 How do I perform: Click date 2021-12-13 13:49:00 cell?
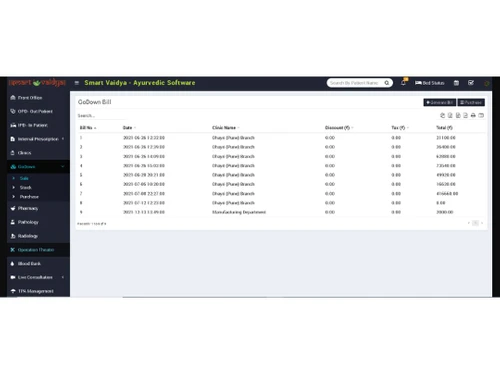point(144,212)
